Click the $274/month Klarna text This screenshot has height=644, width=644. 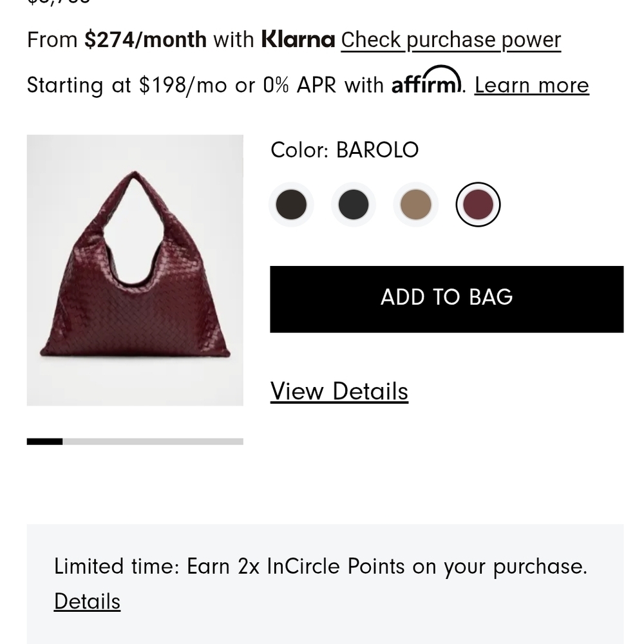(x=145, y=39)
